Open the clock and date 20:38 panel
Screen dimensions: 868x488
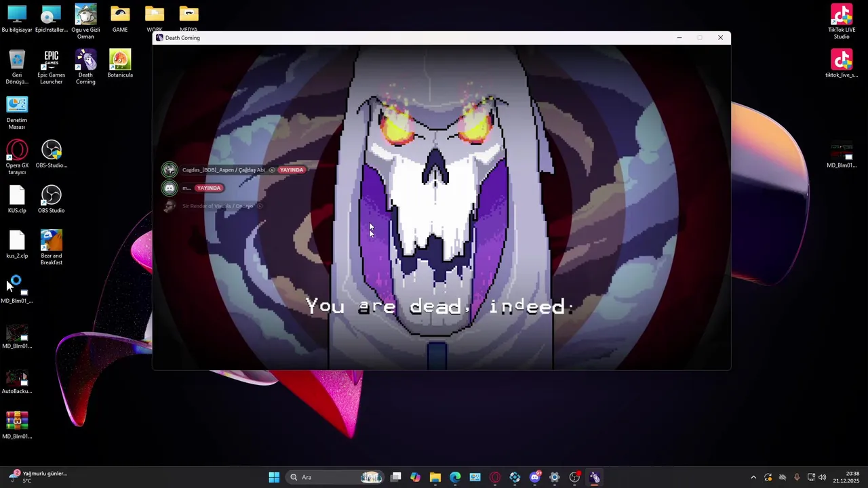(x=846, y=477)
